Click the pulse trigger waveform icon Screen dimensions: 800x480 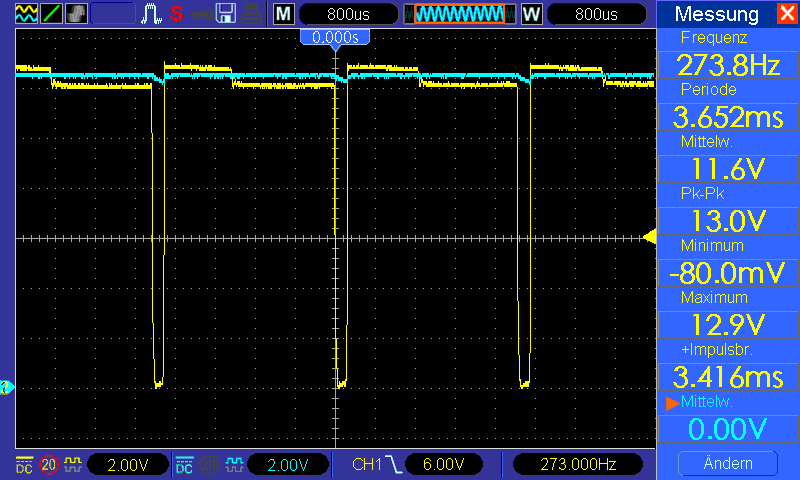(x=151, y=14)
